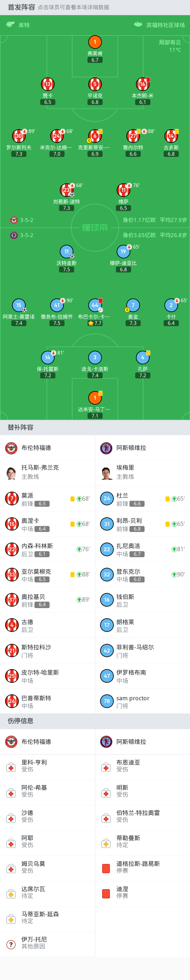This screenshot has height=980, width=190.
Task: Select player 平诺克 number 5 icon
Action: point(95,84)
